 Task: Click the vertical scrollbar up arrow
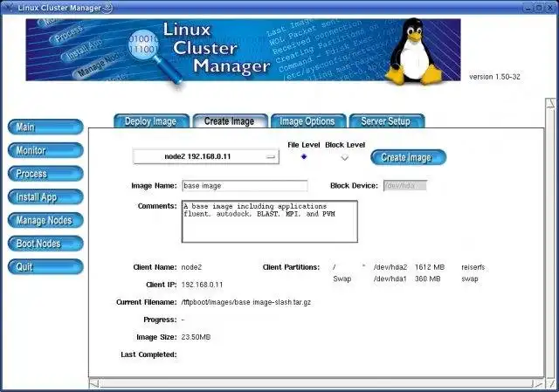tap(551, 103)
